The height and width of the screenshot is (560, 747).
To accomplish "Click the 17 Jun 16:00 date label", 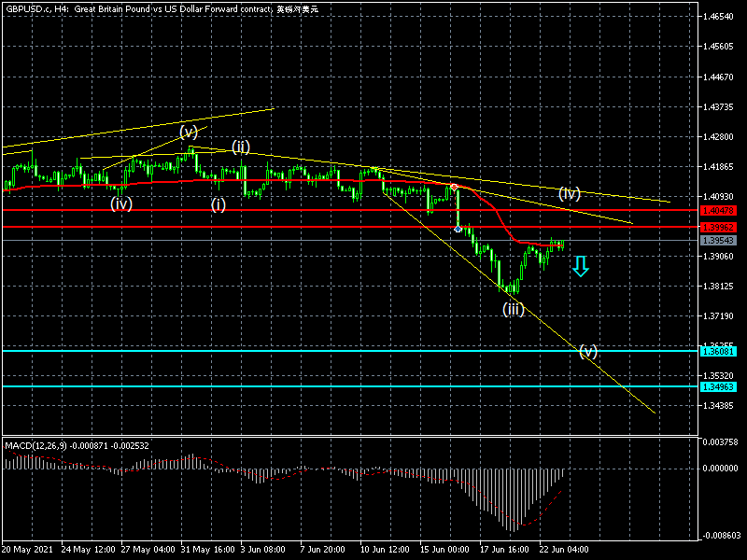I will pos(505,548).
